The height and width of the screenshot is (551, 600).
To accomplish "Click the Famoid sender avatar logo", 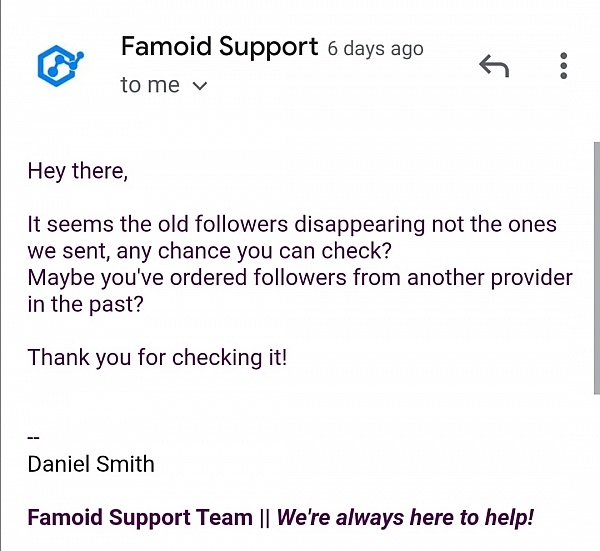I will click(60, 62).
